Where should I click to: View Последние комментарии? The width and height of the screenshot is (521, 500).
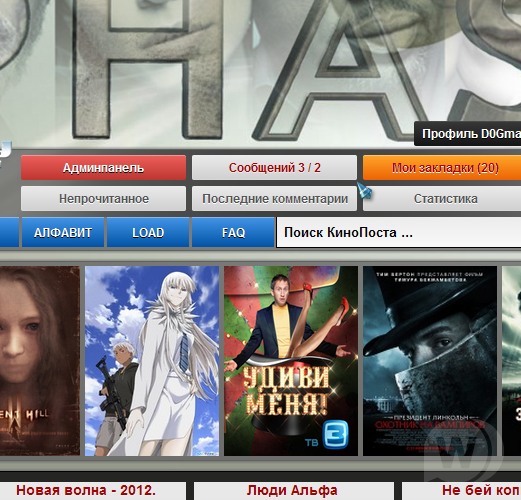click(274, 199)
